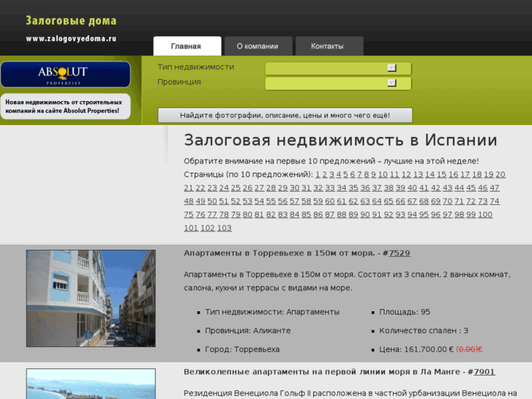The image size is (532, 399).
Task: Open the Торревьеха apartment building photo
Action: tap(91, 299)
